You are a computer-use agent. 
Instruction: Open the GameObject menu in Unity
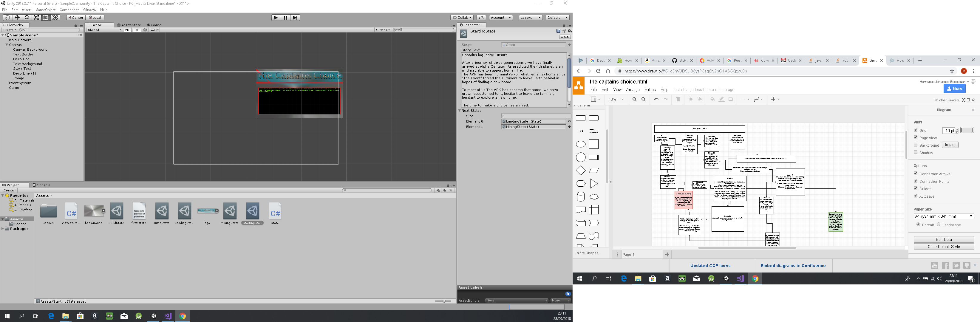coord(45,10)
